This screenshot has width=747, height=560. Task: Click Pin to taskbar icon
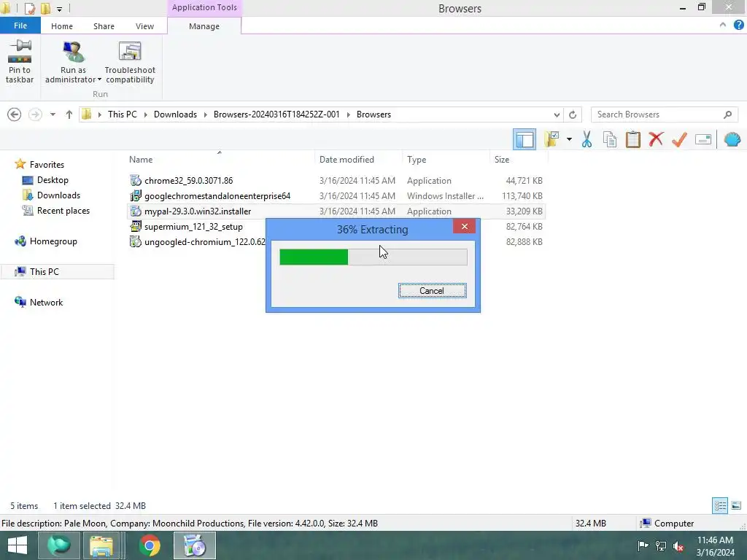click(x=20, y=52)
